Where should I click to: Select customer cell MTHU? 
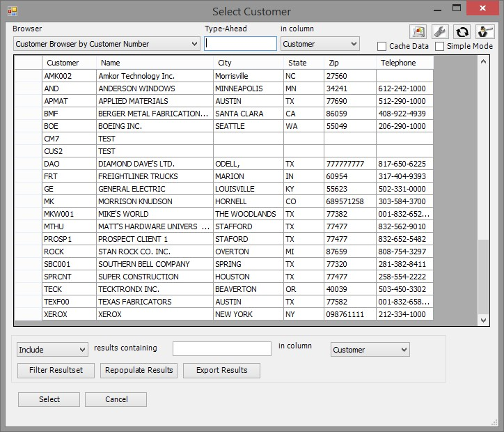[x=69, y=226]
